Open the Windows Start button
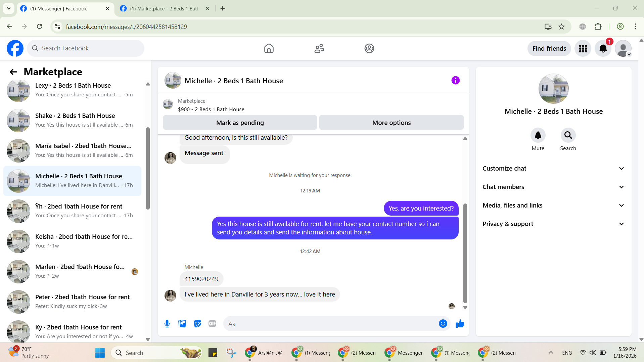Screen dimensions: 644x362 pos(100,353)
